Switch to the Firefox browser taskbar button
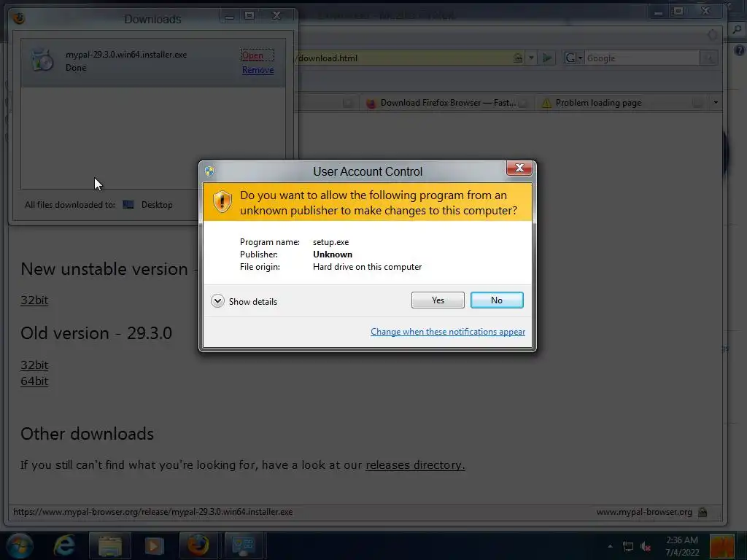This screenshot has width=747, height=560. [x=198, y=545]
